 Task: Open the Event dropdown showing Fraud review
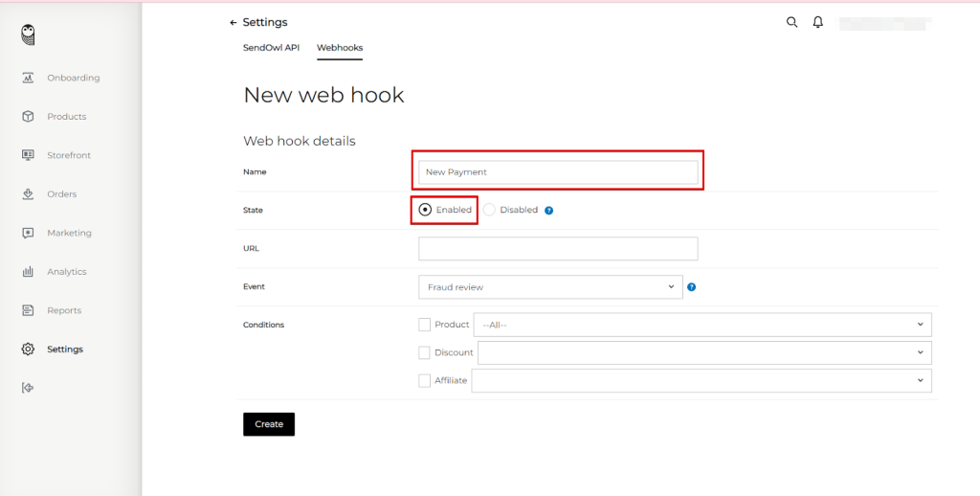pyautogui.click(x=550, y=287)
